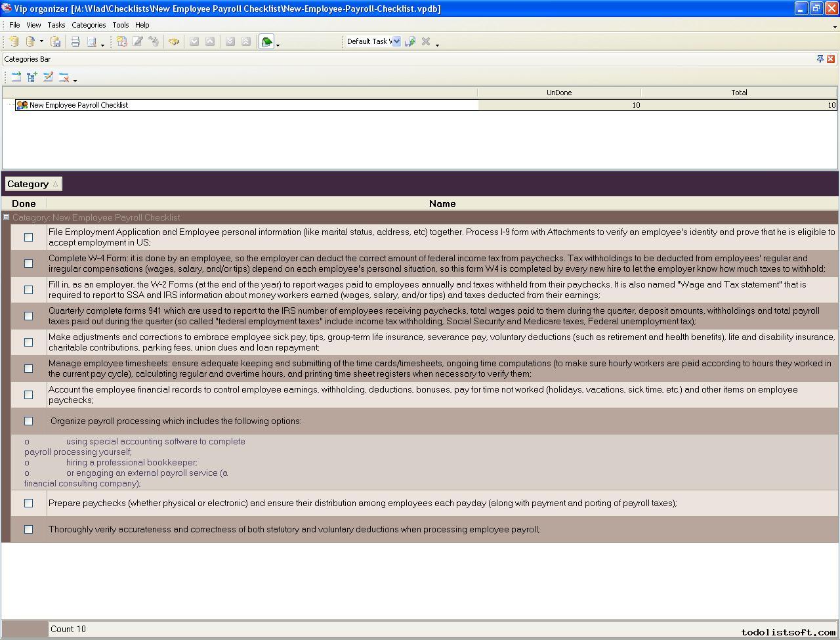
Task: Open the Default Task View dropdown
Action: (396, 41)
